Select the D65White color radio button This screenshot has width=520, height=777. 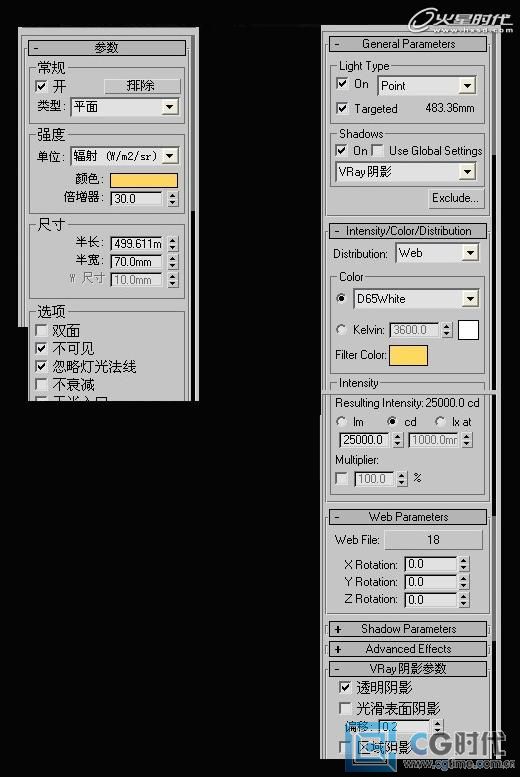coord(341,298)
